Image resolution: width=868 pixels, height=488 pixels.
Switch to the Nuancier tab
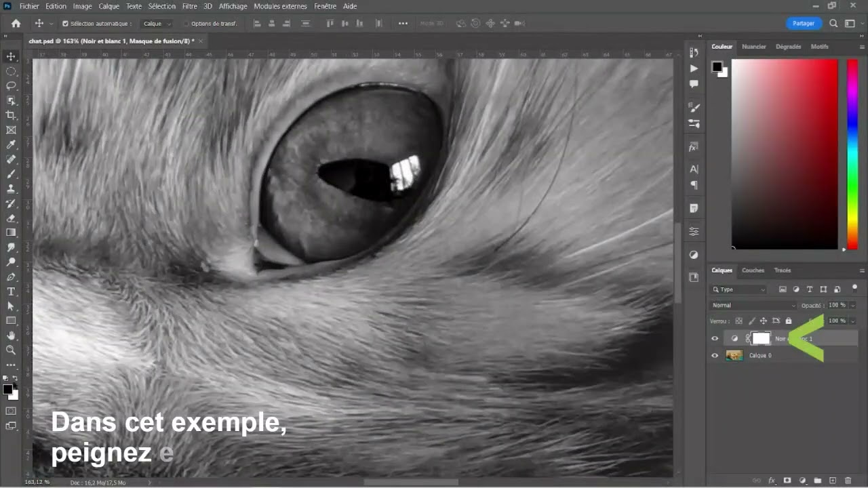pyautogui.click(x=754, y=47)
